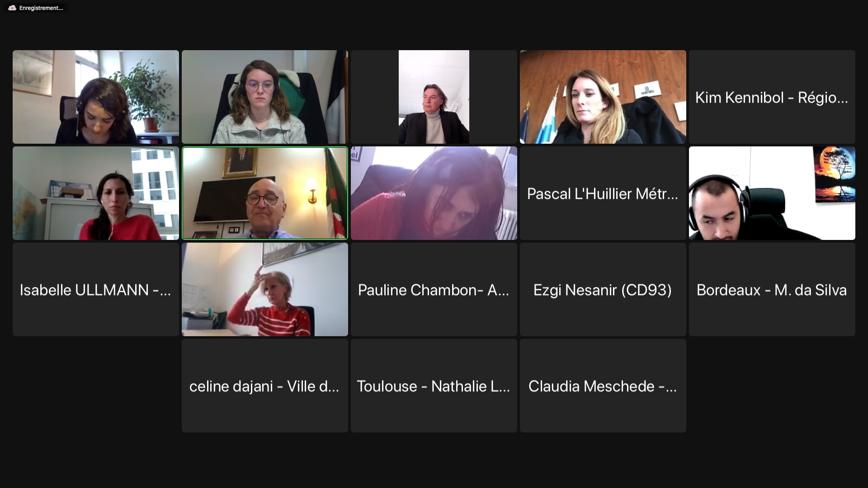The image size is (868, 488).
Task: Click video of woman in red striped sweater
Action: pyautogui.click(x=264, y=289)
